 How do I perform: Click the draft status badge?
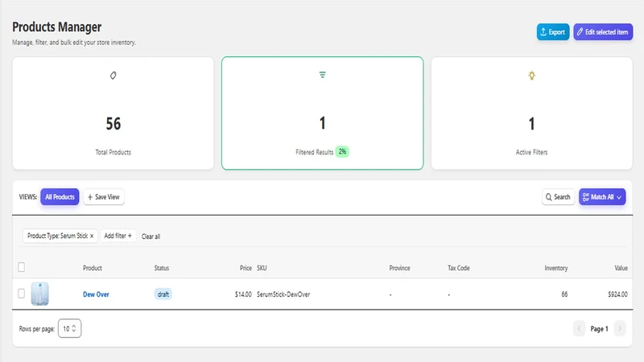point(163,294)
